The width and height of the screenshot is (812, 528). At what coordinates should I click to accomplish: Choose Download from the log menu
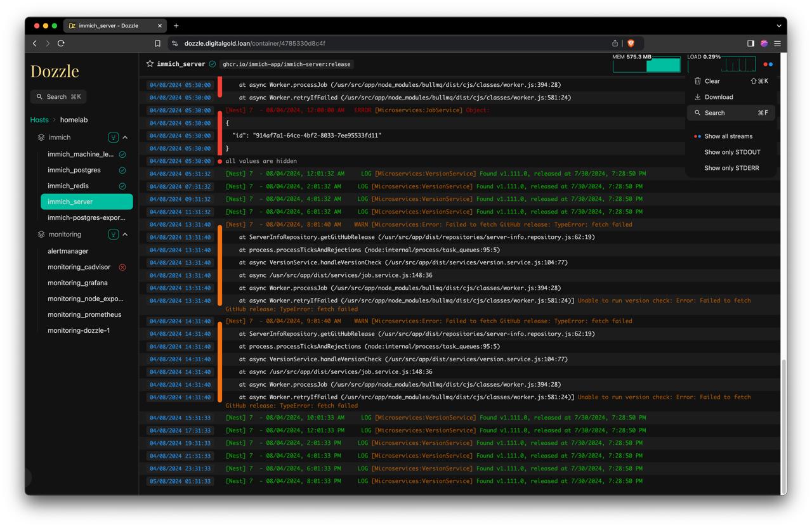(732, 97)
